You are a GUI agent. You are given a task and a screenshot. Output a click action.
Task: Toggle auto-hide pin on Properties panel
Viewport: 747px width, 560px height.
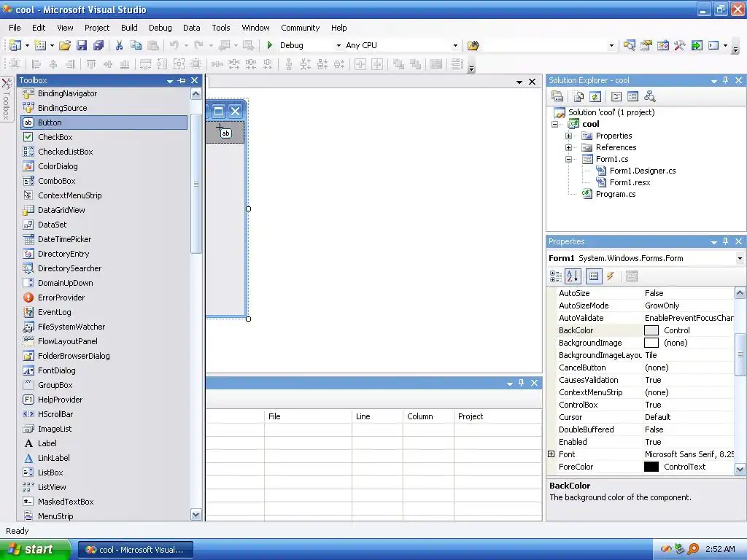coord(725,241)
